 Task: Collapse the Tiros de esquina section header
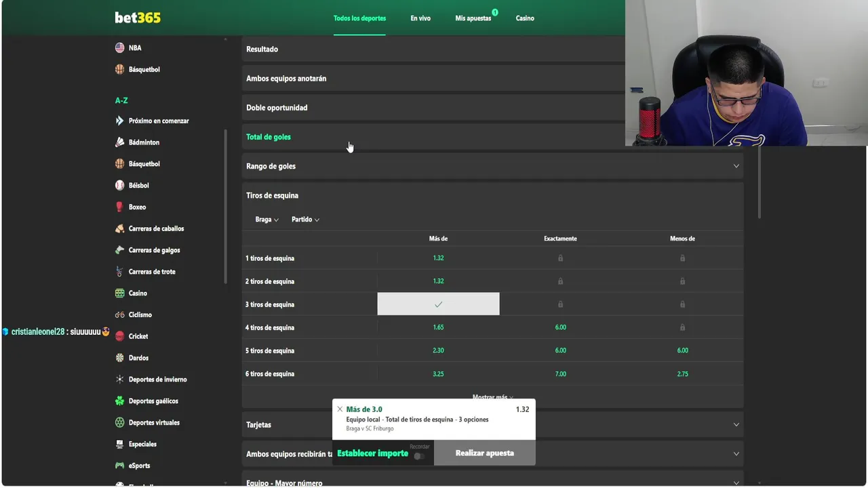click(493, 195)
